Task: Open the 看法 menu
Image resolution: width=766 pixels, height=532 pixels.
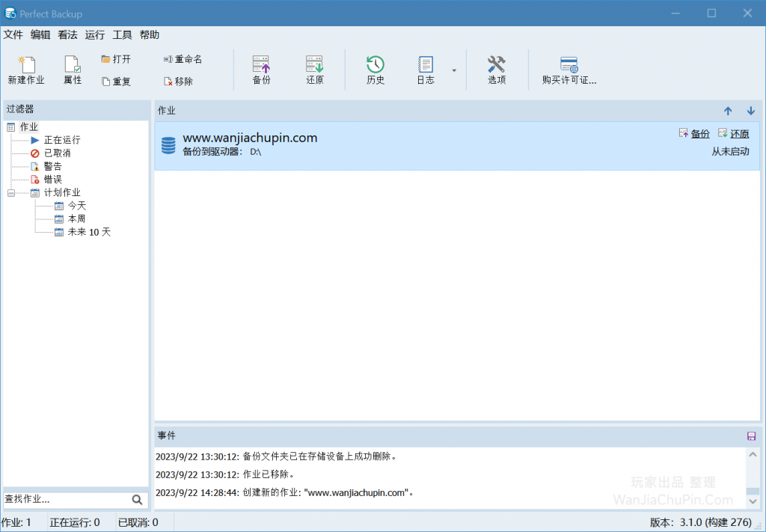Action: (x=67, y=34)
